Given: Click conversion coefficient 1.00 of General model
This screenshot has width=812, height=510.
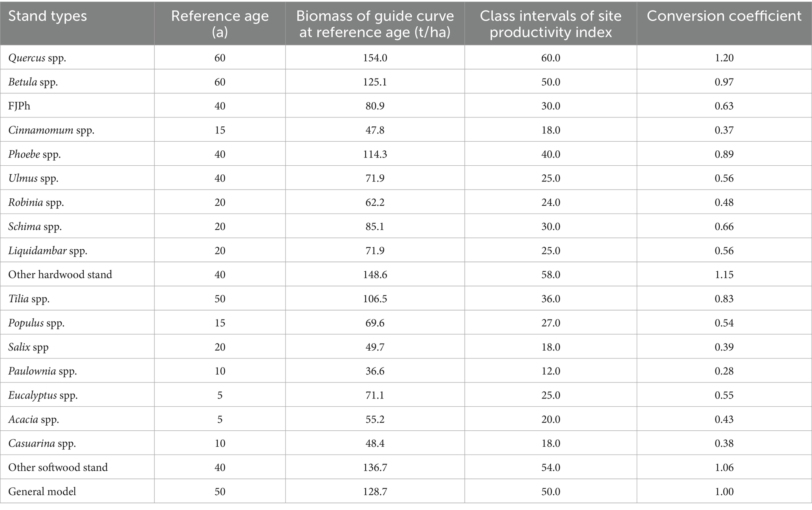Looking at the screenshot, I should 724,492.
